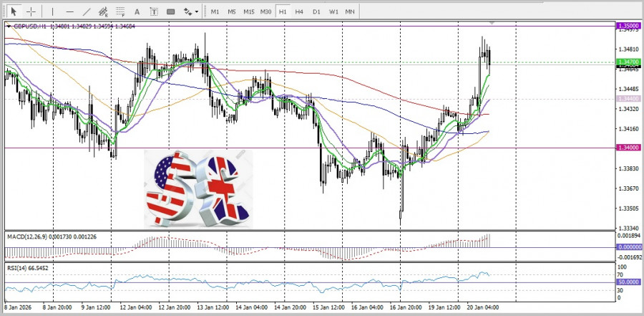Viewport: 644px width, 316px height.
Task: Select the trendline drawing tool
Action: click(x=87, y=11)
